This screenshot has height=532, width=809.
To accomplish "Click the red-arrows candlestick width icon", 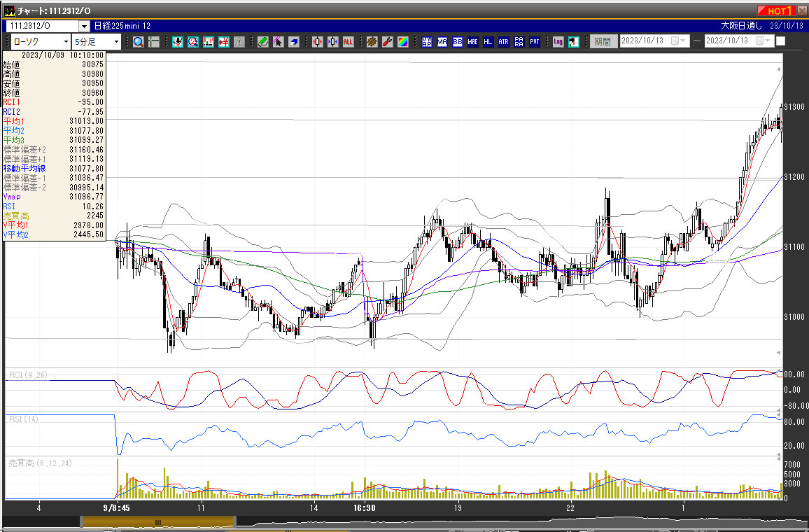I will pos(318,42).
